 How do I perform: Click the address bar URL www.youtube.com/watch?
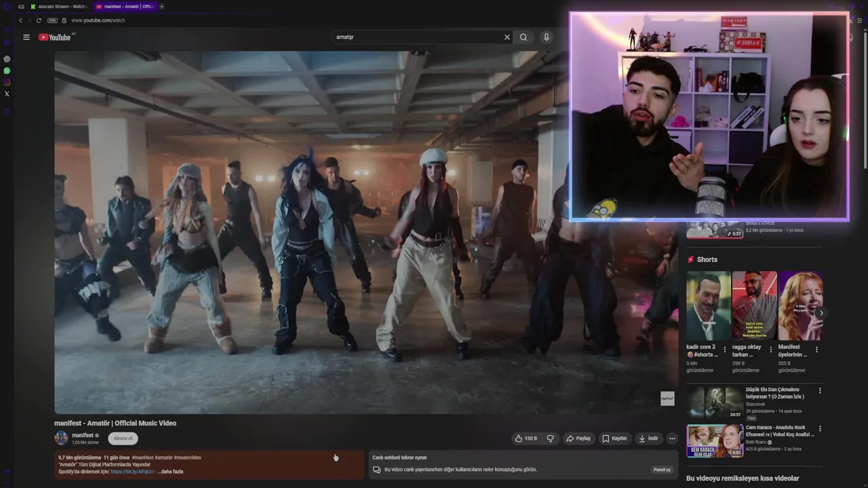pos(98,20)
